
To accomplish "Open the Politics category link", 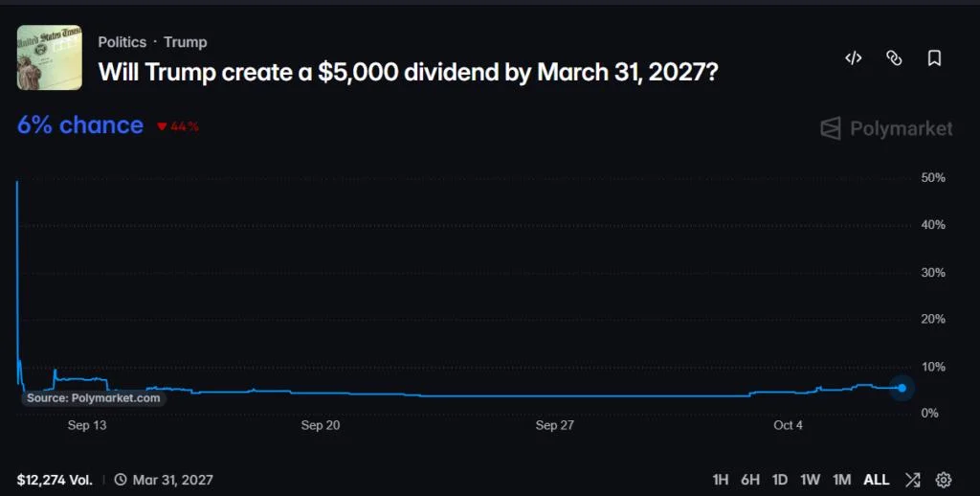I will pos(122,42).
